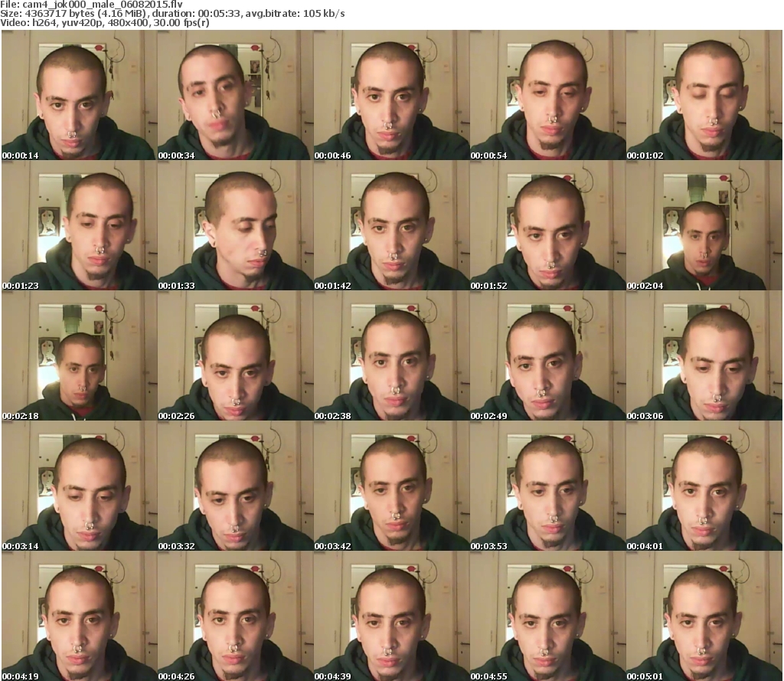784x681 pixels.
Task: Select the frame at 00:01:23
Action: pyautogui.click(x=79, y=225)
